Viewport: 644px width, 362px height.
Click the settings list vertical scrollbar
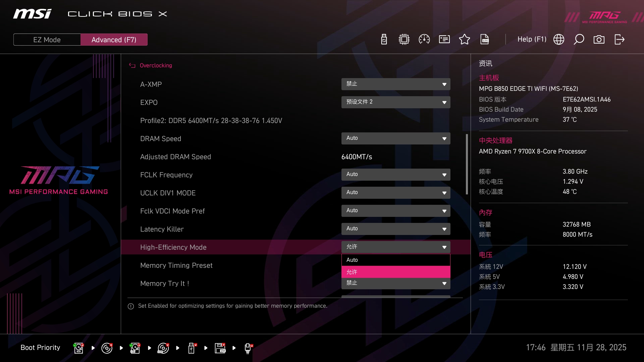[x=467, y=164]
